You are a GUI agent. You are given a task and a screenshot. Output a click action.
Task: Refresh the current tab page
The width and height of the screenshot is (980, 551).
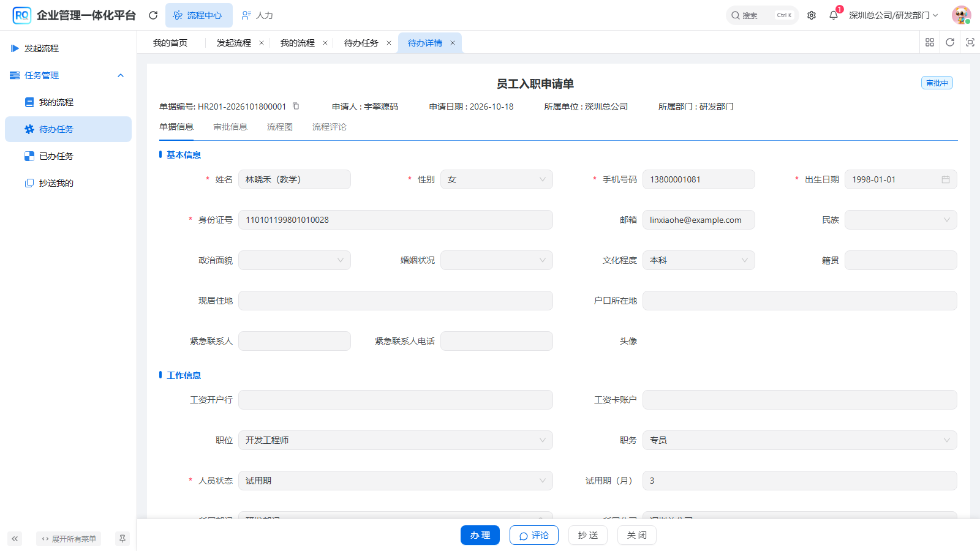click(950, 42)
